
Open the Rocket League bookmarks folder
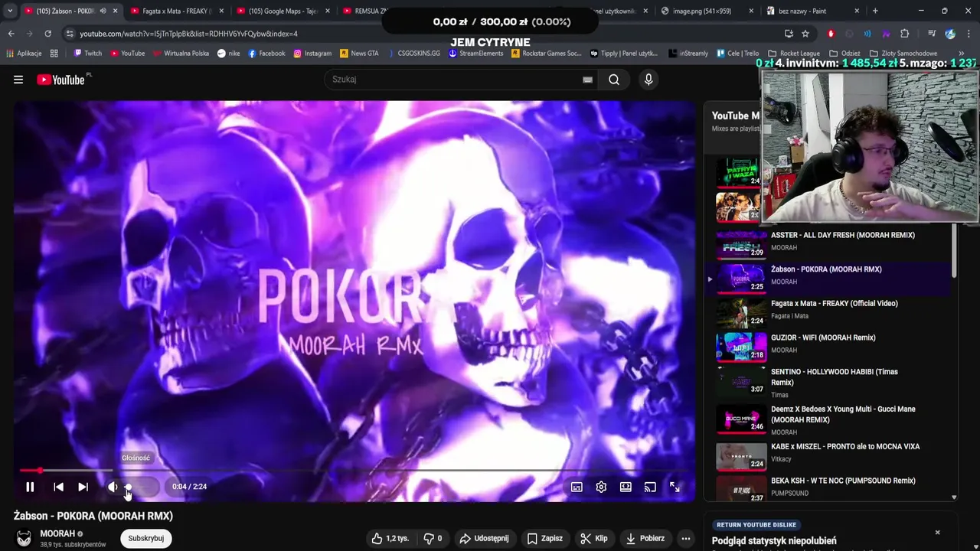tap(793, 54)
